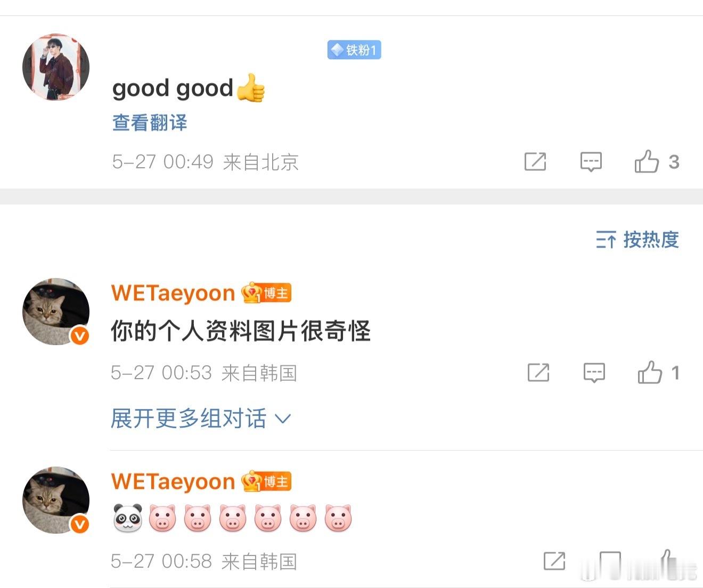703x588 pixels.
Task: Tap the sort arrows icon beside 按热度
Action: (x=606, y=240)
